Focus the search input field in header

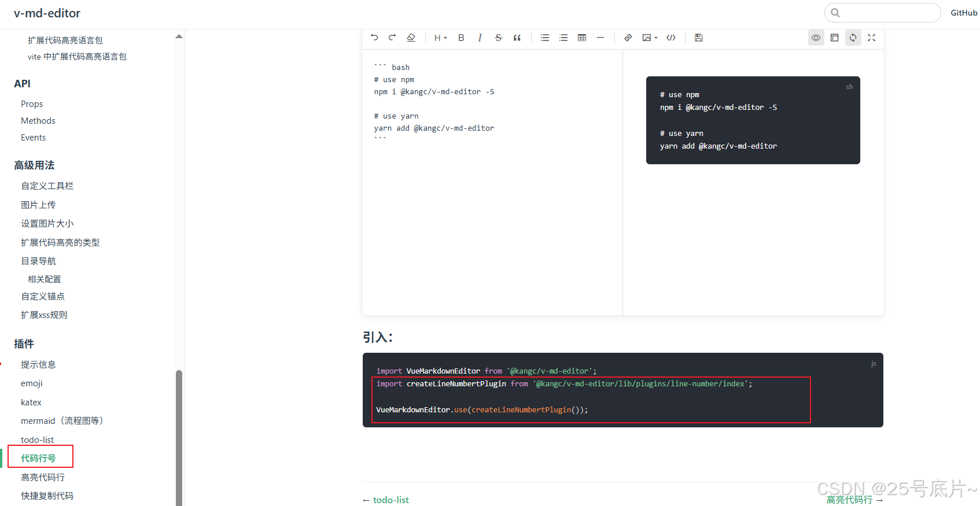[x=883, y=13]
